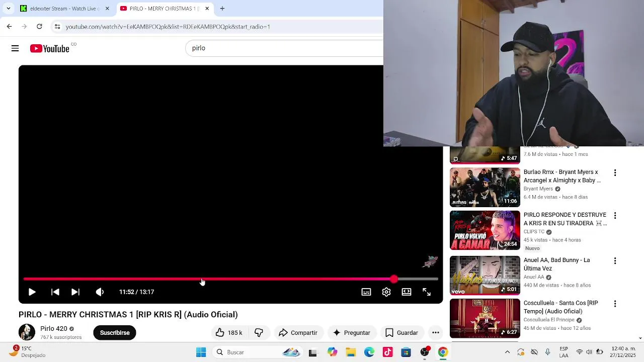Image resolution: width=644 pixels, height=362 pixels.
Task: Dislike the video
Action: click(259, 332)
